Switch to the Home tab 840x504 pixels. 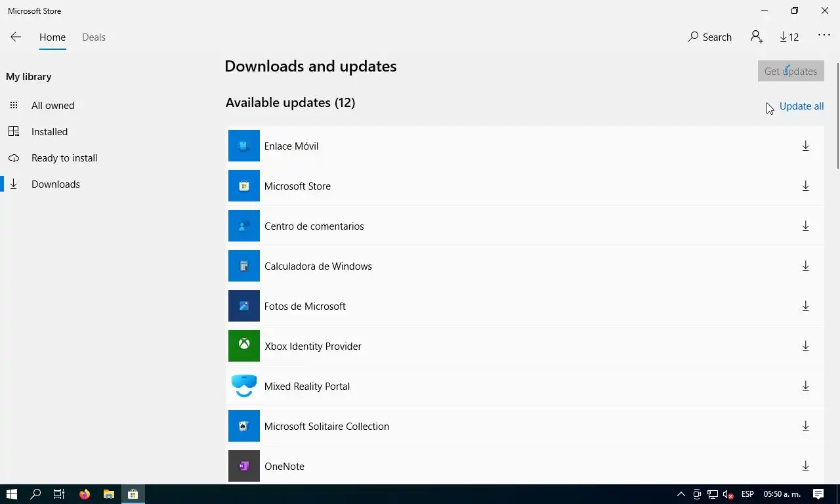pos(52,37)
